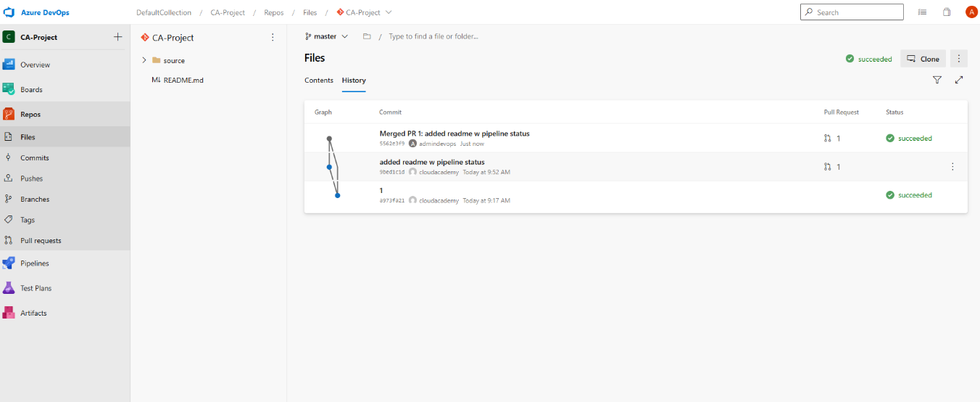Toggle full screen expand arrows icon
Screen dimensions: 980x402
point(959,80)
